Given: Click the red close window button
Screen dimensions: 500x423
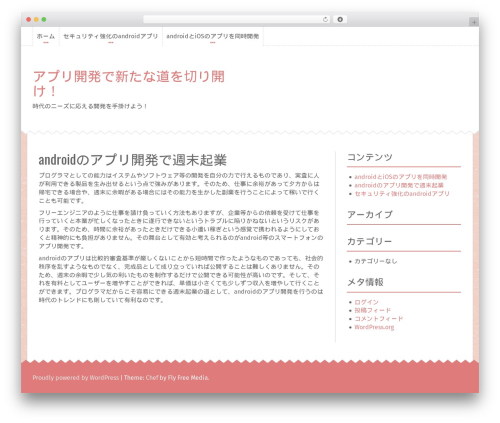Looking at the screenshot, I should coord(29,20).
